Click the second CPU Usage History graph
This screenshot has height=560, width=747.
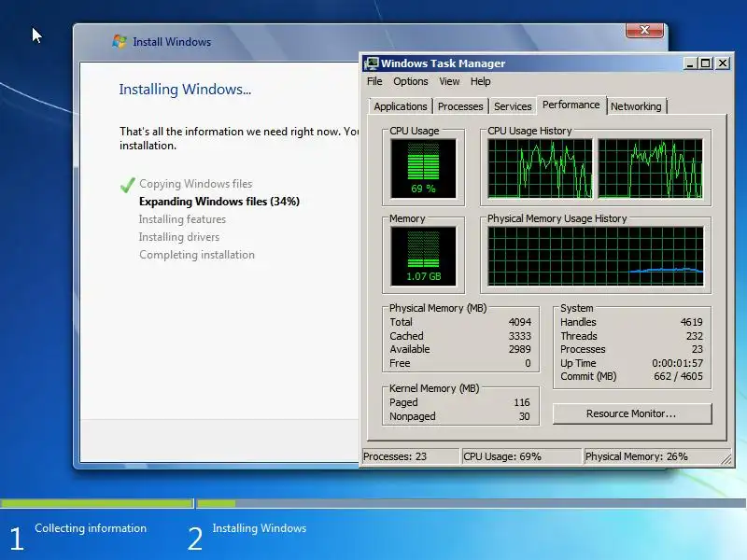pyautogui.click(x=650, y=169)
